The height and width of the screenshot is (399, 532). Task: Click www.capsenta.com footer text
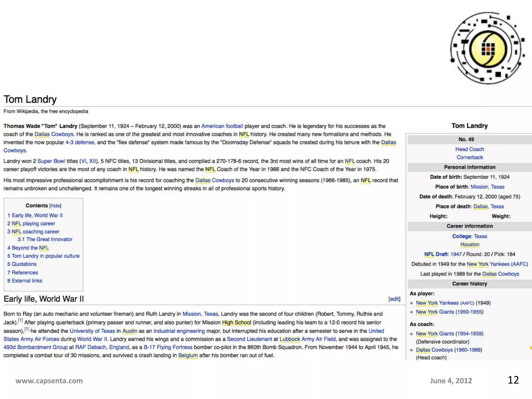(x=49, y=381)
